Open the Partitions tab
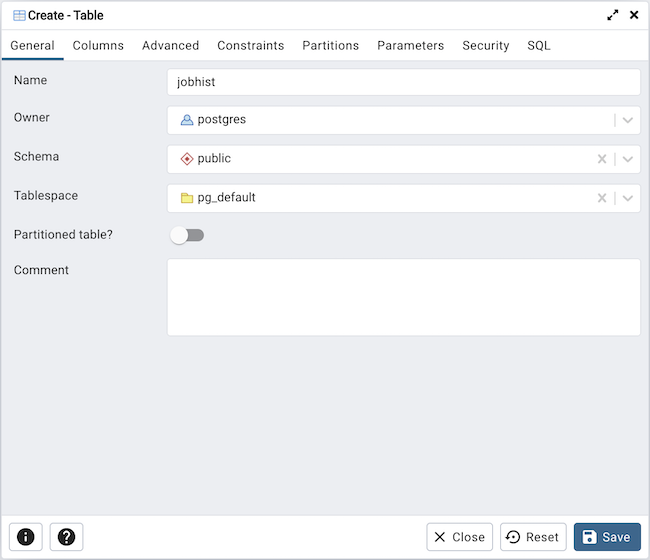 330,45
